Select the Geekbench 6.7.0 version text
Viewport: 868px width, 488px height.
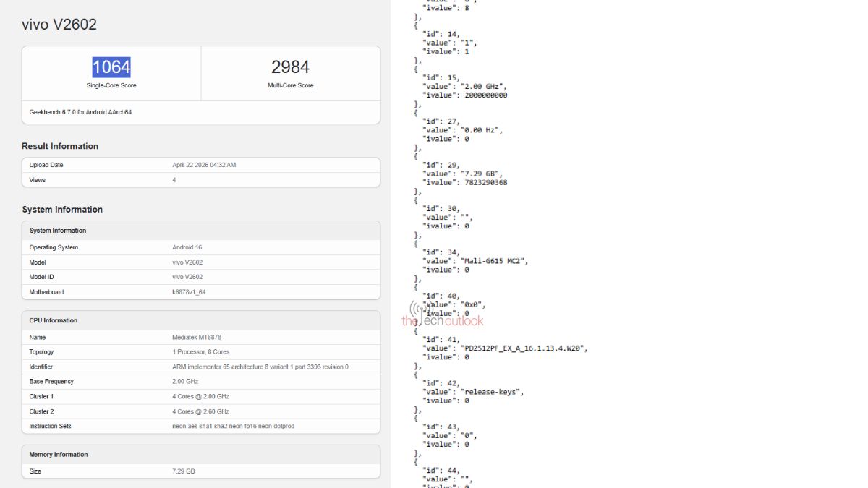80,112
